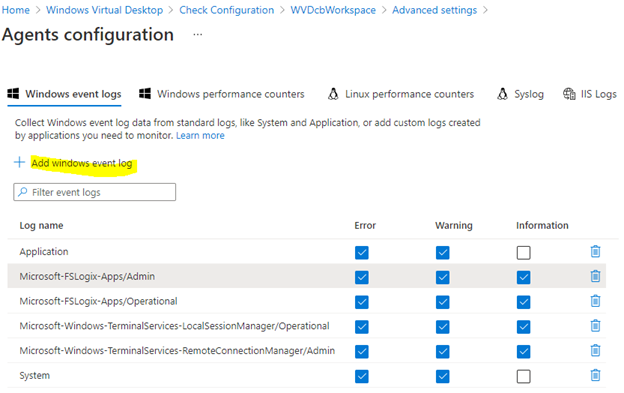624x393 pixels.
Task: Uncheck Warning for LocalSessionManager/Operational
Action: 443,327
